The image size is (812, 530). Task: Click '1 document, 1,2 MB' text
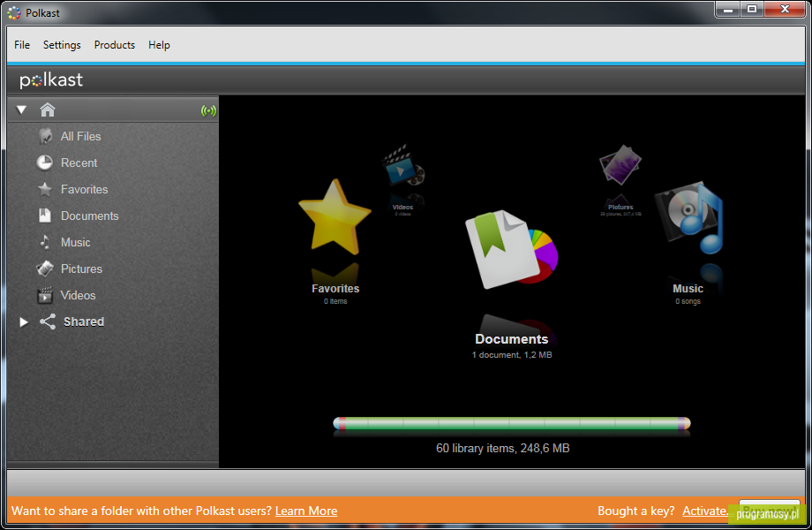512,355
